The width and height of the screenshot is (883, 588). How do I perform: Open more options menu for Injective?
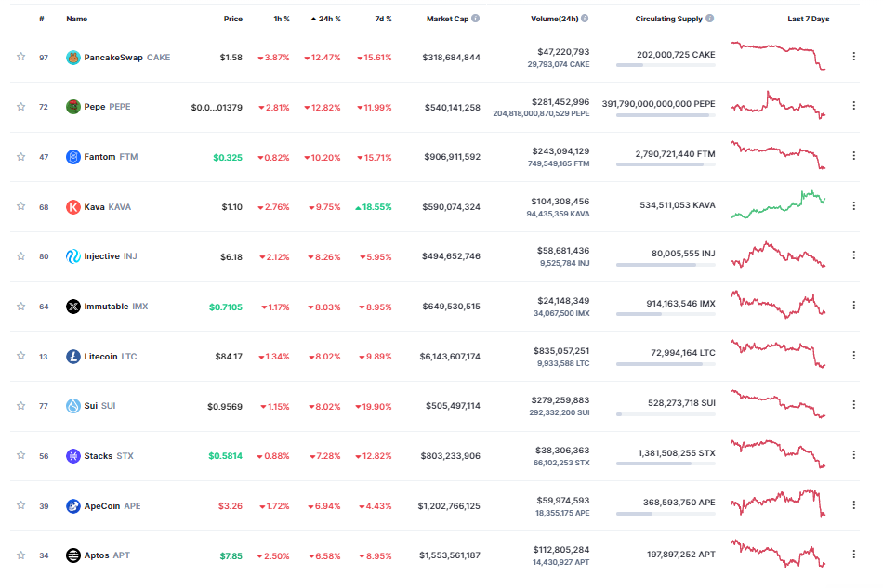853,255
